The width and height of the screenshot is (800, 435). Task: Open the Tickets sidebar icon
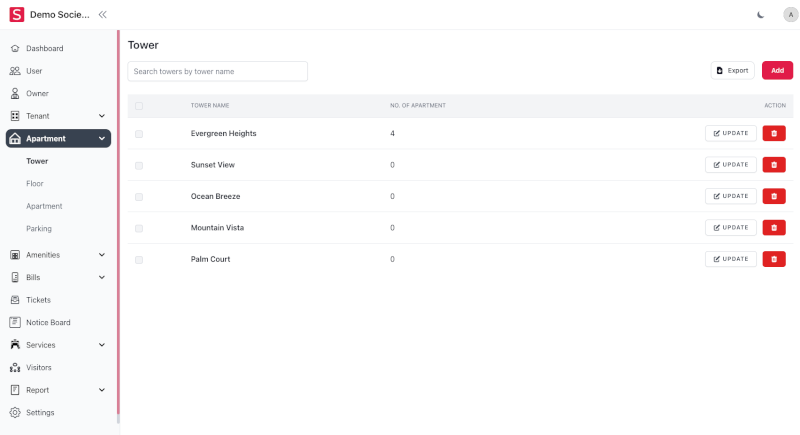(x=15, y=300)
